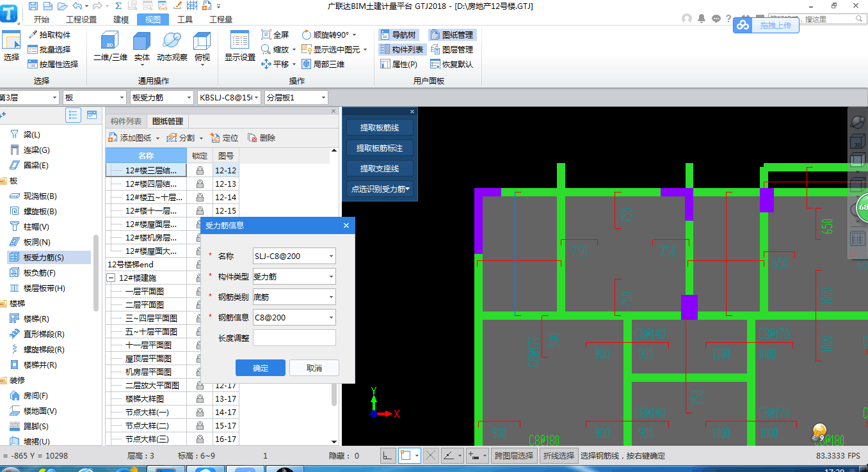The height and width of the screenshot is (472, 868).
Task: Toggle 二维/三维 2D/3D view
Action: click(x=110, y=46)
